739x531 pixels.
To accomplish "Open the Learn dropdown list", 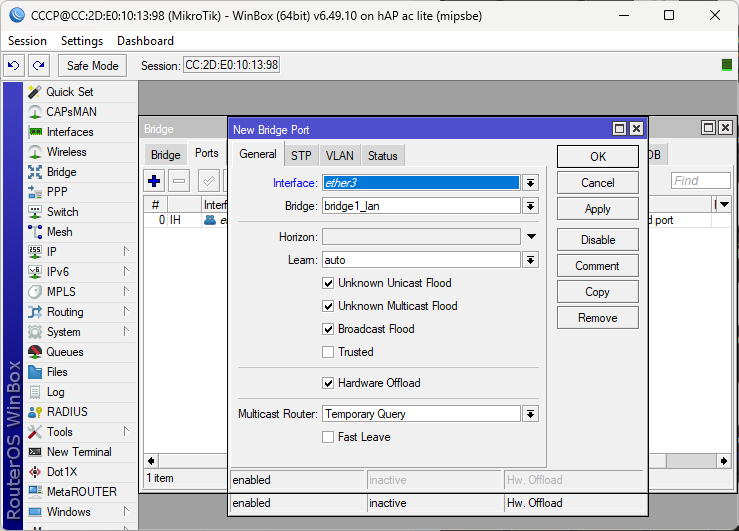I will click(531, 260).
